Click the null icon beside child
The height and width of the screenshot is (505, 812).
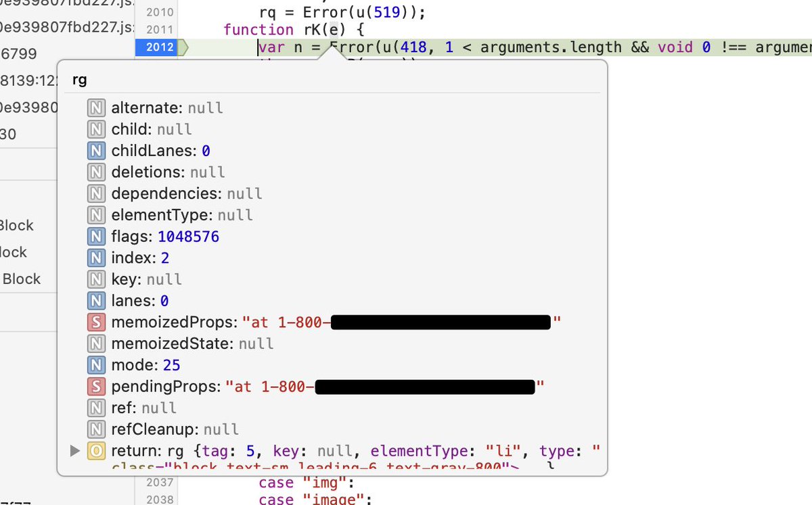click(x=97, y=129)
